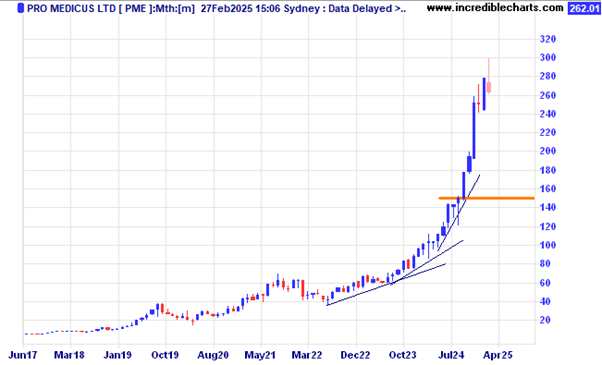Open the www.incrediblecharts.com link
The image size is (602, 365).
[495, 7]
